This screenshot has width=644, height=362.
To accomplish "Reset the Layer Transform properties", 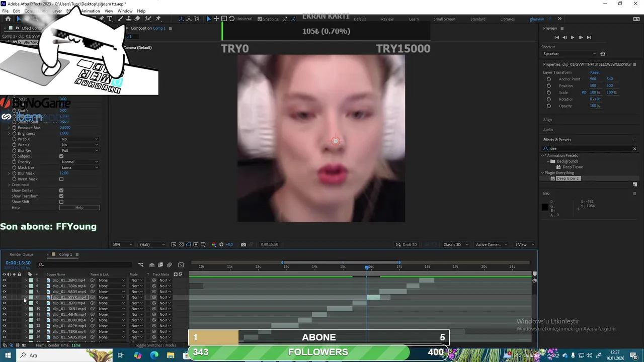I will [x=595, y=72].
